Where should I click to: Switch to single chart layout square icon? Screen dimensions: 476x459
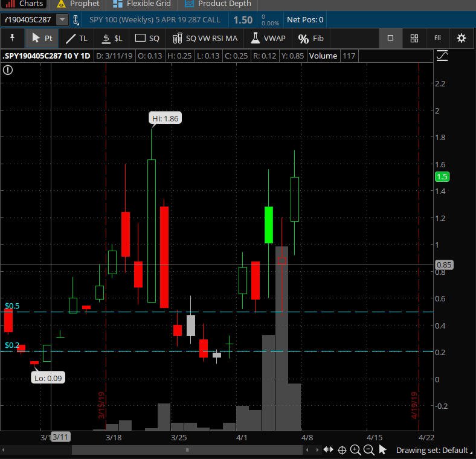(x=390, y=38)
